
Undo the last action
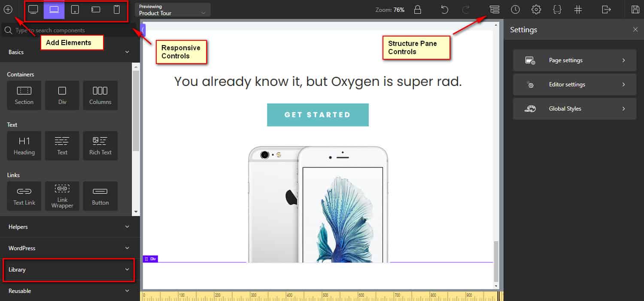click(x=445, y=9)
